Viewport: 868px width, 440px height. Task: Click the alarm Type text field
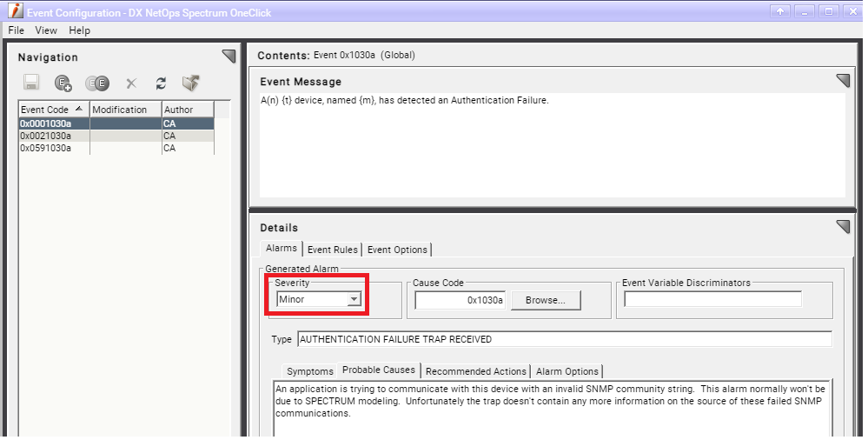(x=565, y=339)
